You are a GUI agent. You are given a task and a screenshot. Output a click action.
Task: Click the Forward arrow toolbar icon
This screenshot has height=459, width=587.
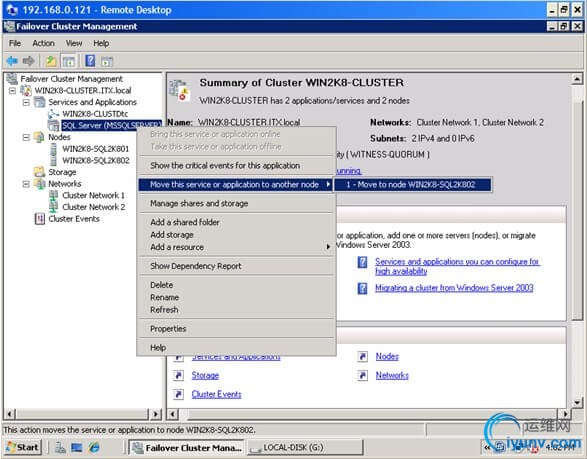click(x=29, y=61)
